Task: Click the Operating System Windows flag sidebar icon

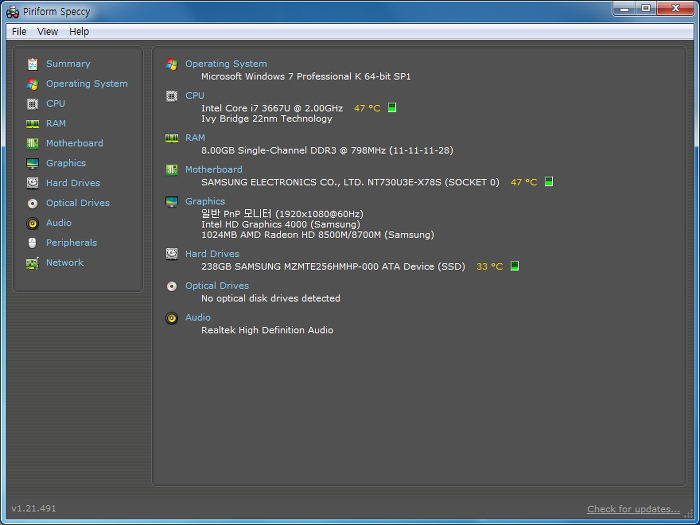Action: pos(32,84)
